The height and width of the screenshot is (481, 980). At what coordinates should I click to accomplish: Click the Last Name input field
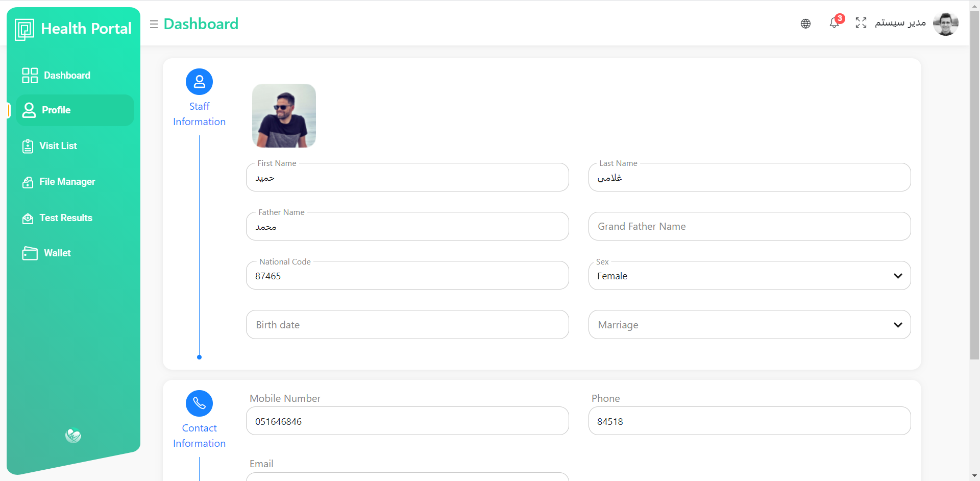[749, 177]
